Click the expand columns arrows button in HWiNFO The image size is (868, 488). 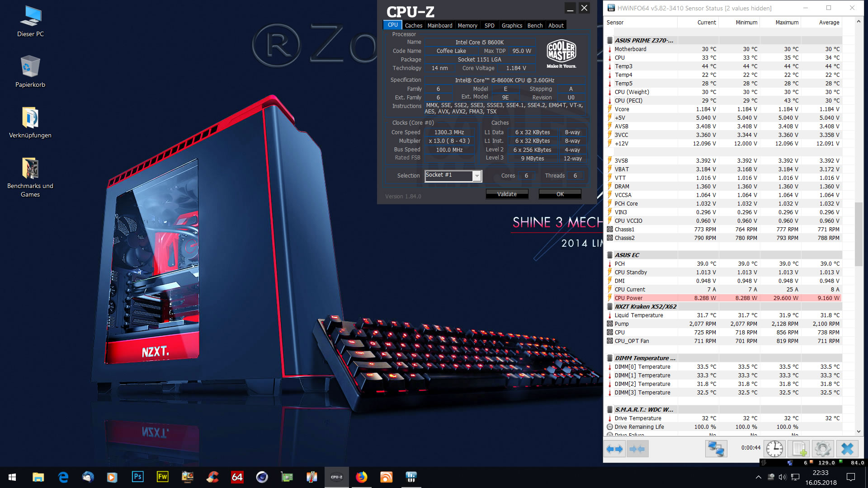click(x=614, y=449)
